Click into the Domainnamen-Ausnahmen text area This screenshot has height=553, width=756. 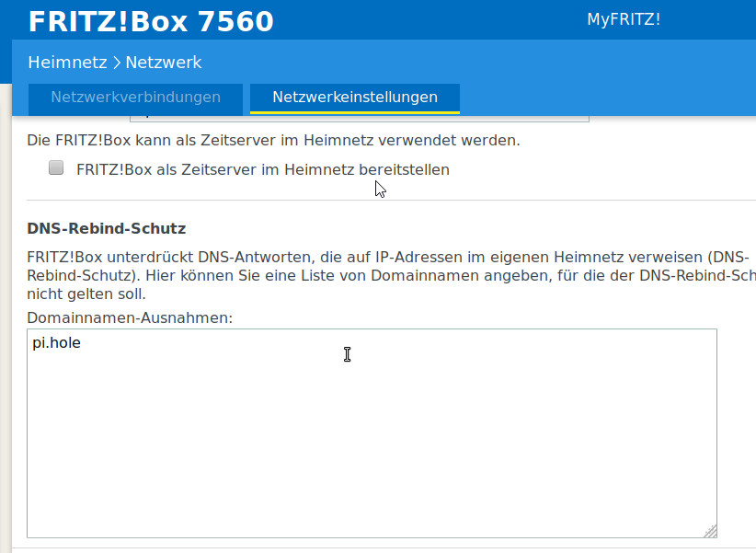coord(372,433)
